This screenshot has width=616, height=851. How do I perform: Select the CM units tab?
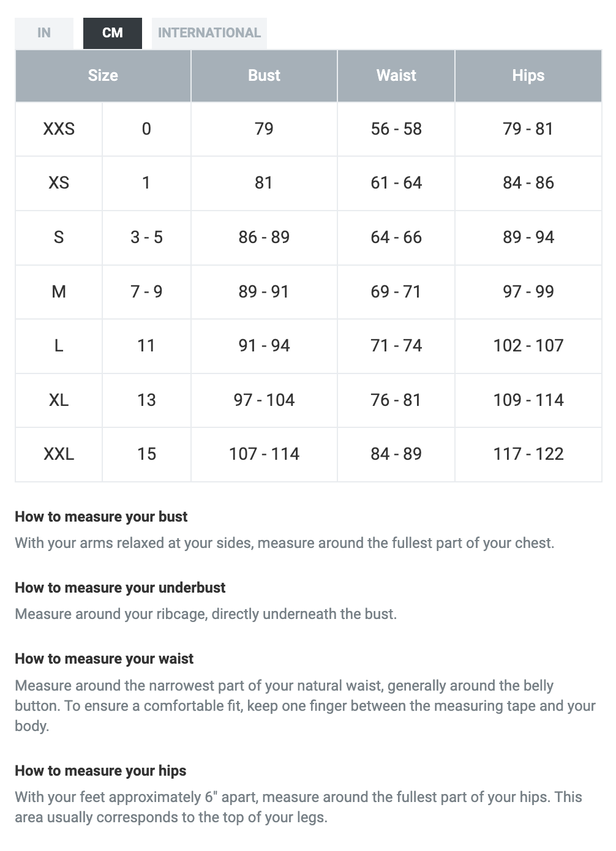tap(113, 33)
